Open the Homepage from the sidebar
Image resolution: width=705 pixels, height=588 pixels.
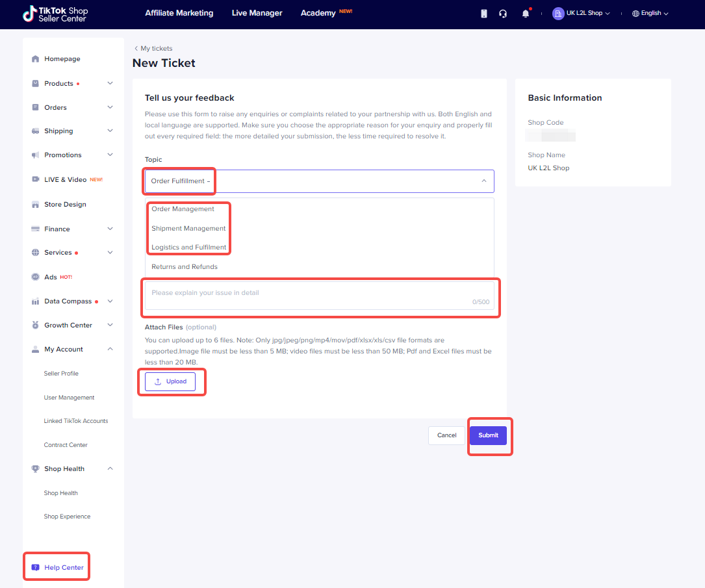[62, 58]
